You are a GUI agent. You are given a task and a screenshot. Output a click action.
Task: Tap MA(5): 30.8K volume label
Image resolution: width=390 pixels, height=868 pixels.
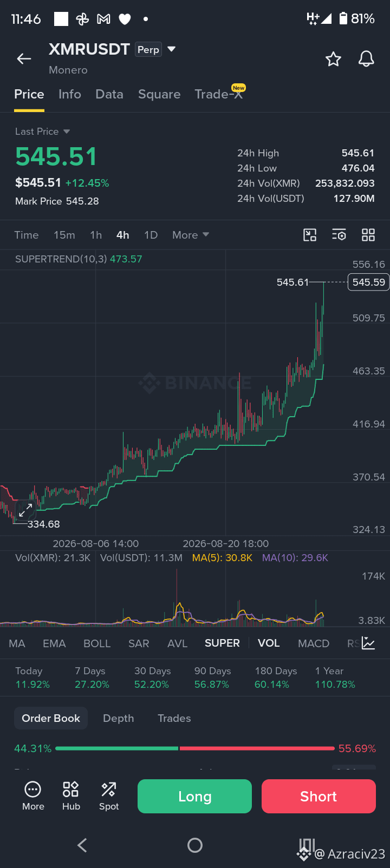[x=222, y=558]
